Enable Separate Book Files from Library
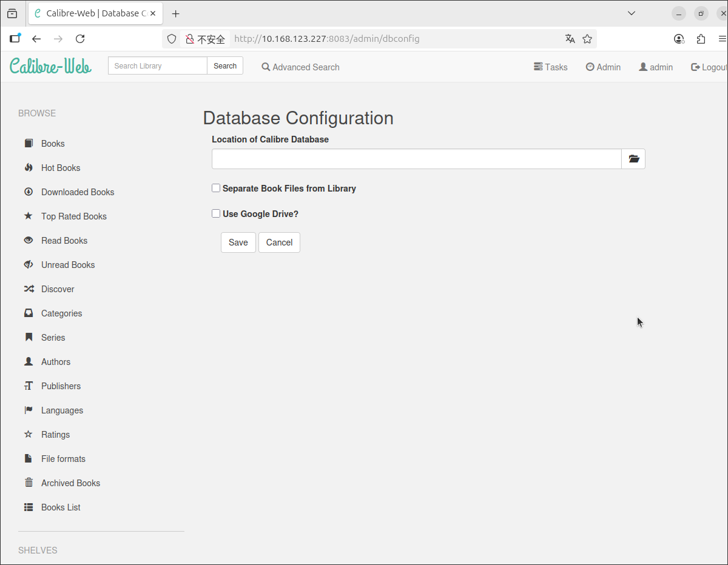This screenshot has width=728, height=565. click(x=216, y=188)
